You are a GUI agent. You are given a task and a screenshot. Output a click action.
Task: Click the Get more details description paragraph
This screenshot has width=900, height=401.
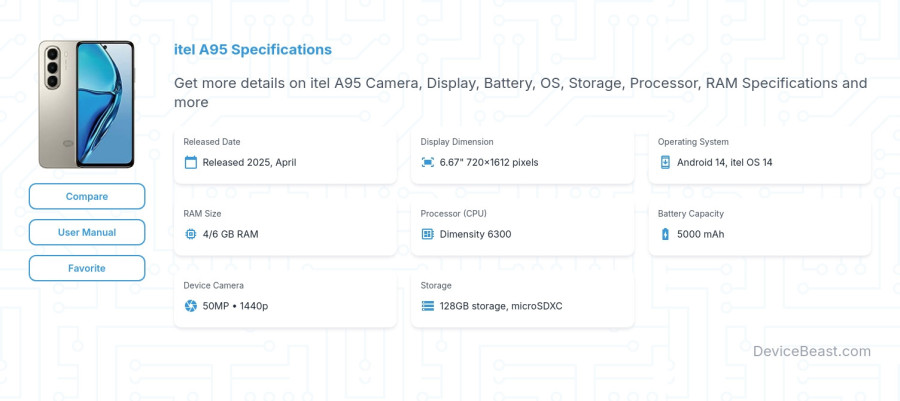click(x=521, y=93)
